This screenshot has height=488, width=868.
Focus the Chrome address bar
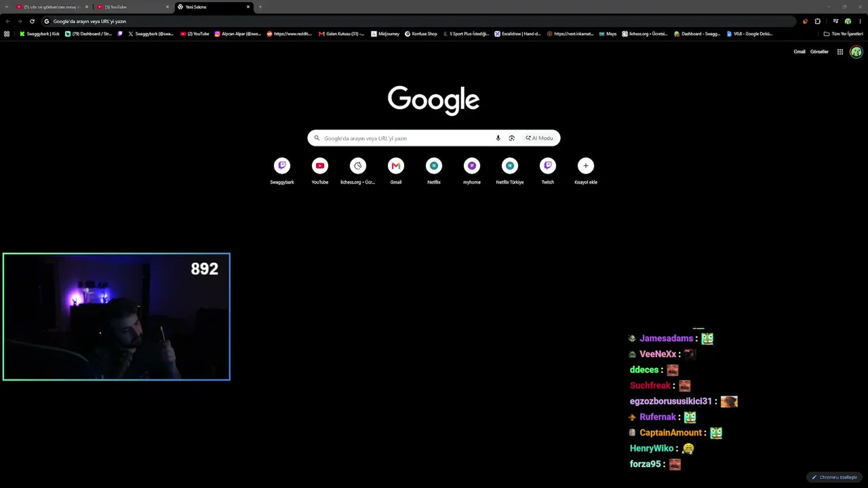pos(419,21)
